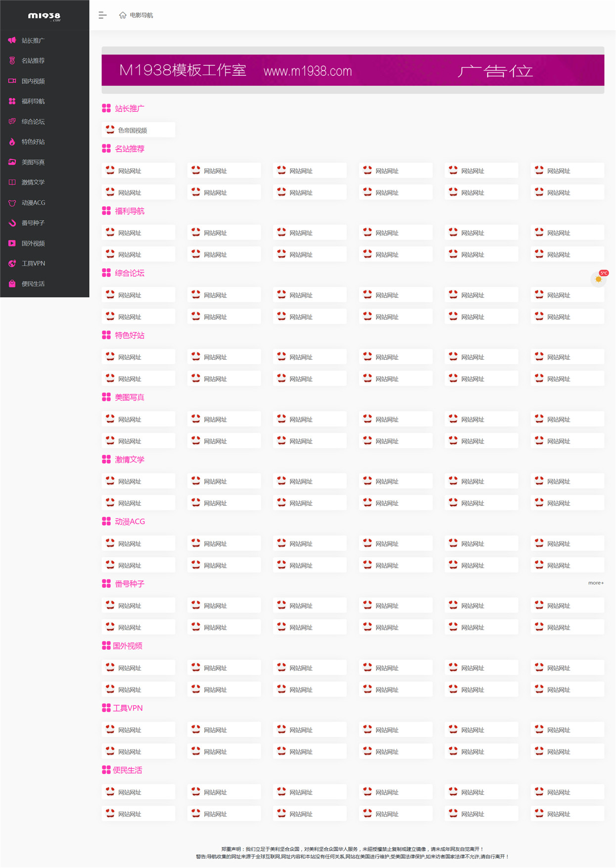Open the 特色好站 section heading
The image size is (616, 868).
[x=130, y=336]
